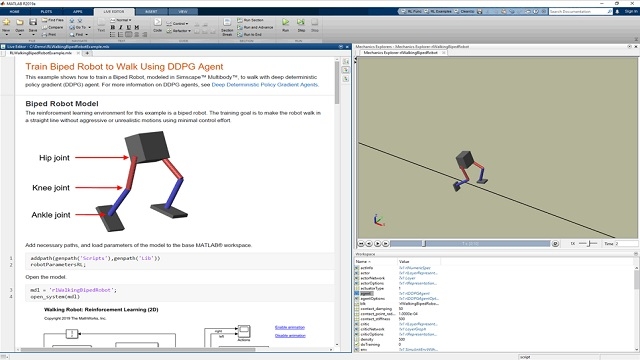
Task: Switch to the APPS ribbon tab
Action: (x=78, y=11)
